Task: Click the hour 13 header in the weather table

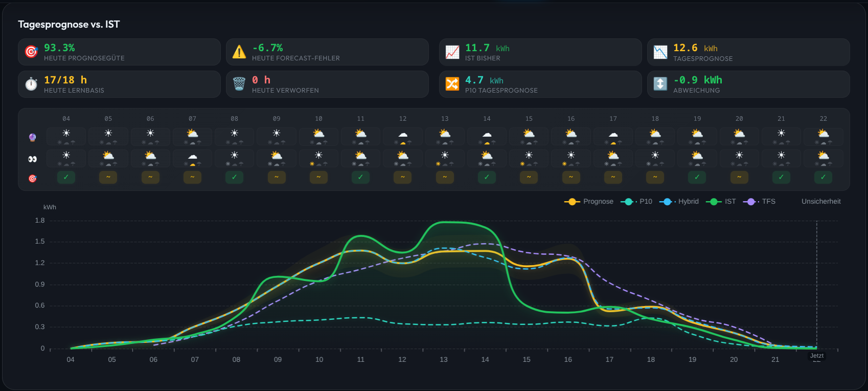Action: click(x=445, y=119)
